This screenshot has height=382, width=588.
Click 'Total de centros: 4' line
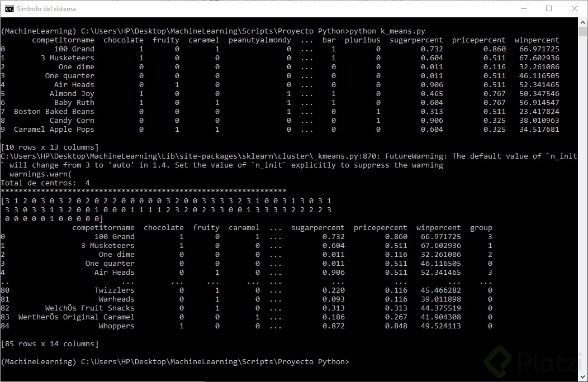45,183
